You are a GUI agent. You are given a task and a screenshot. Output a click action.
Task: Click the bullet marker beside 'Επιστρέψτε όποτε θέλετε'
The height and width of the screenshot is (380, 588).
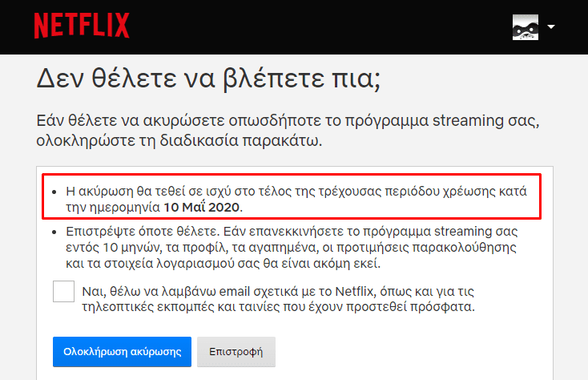pyautogui.click(x=54, y=232)
